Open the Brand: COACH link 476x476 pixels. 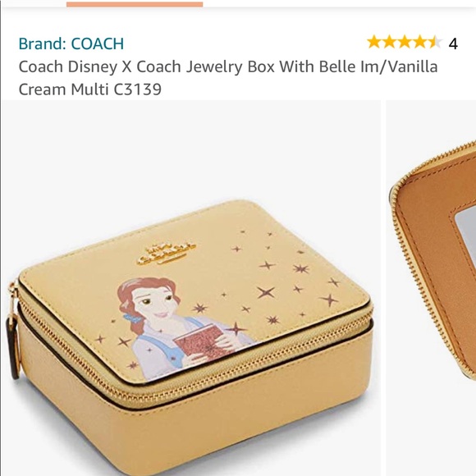pos(71,43)
